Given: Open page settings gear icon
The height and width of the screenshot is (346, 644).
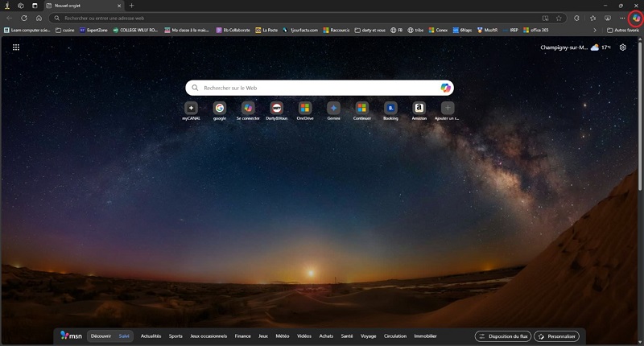Looking at the screenshot, I should [x=622, y=47].
